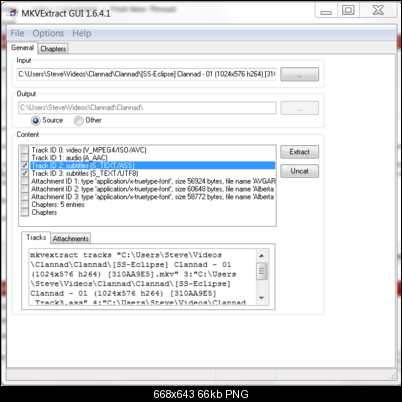402x402 pixels.
Task: Close the MKVExtract GUI window
Action: (378, 10)
